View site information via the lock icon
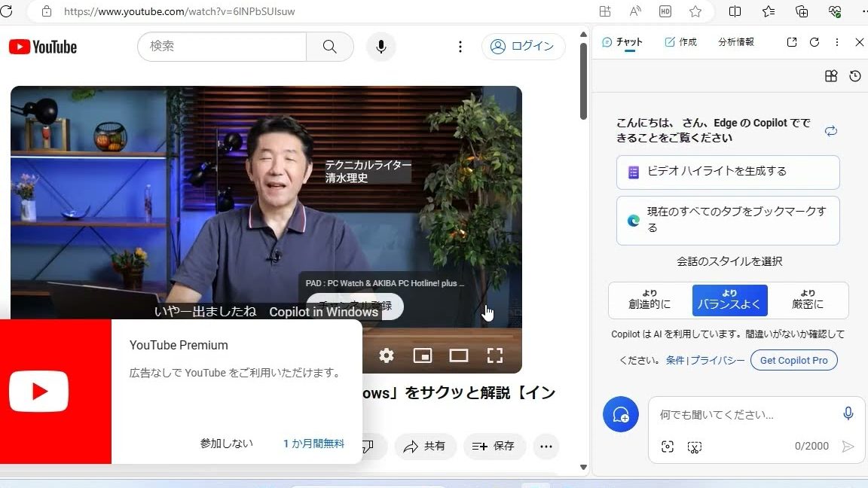Screen dimensions: 868x488 47,11
